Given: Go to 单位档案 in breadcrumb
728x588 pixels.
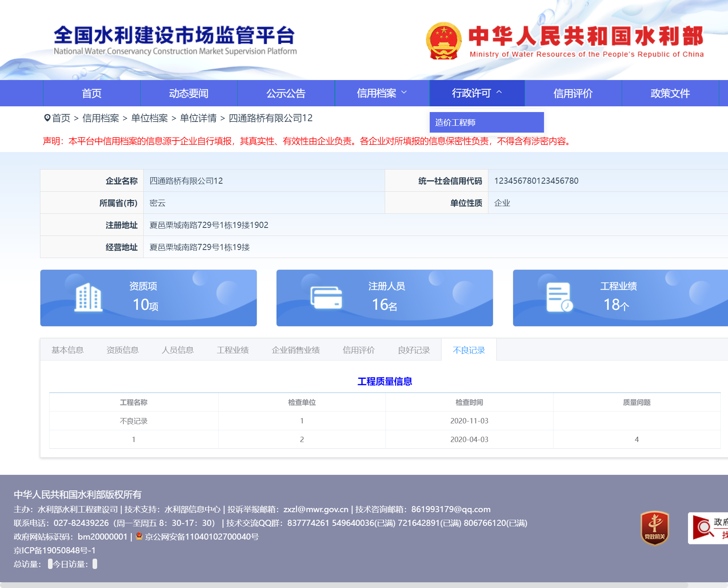Looking at the screenshot, I should pyautogui.click(x=149, y=118).
